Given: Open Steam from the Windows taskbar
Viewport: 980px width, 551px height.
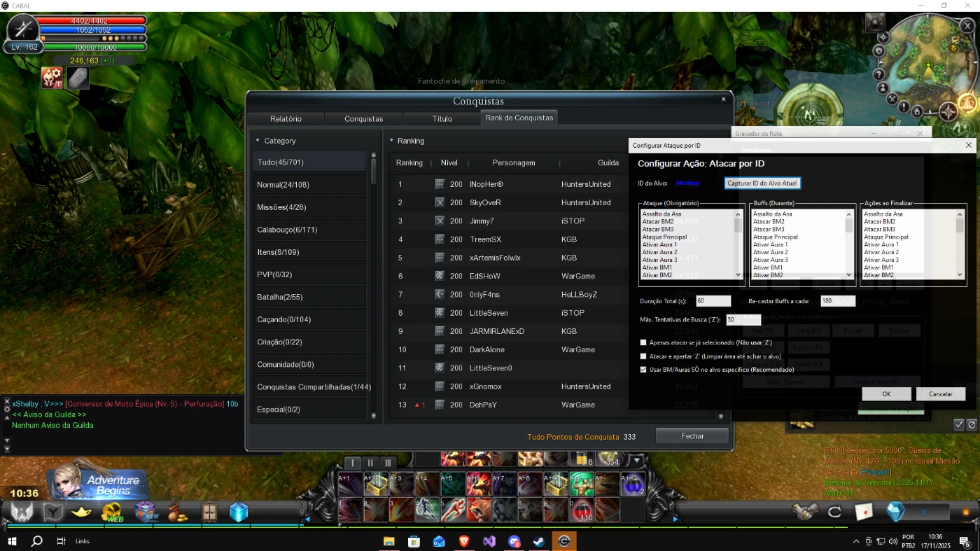Looking at the screenshot, I should click(x=539, y=541).
